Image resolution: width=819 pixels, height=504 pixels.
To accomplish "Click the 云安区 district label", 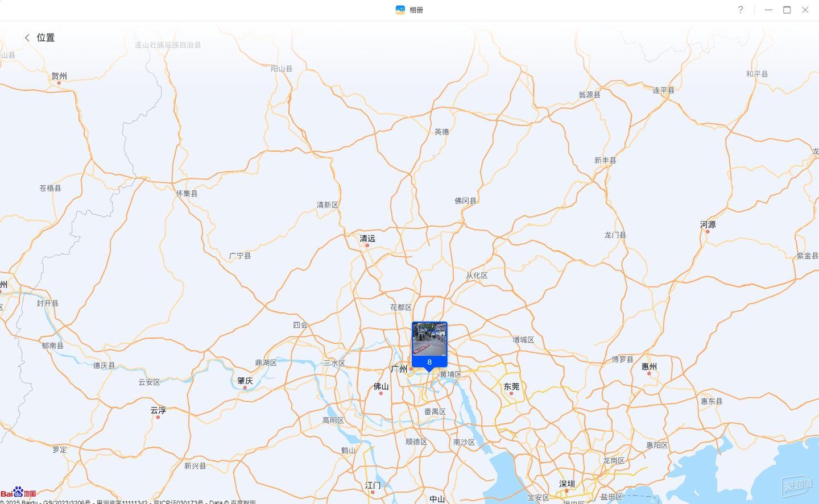I will 149,382.
